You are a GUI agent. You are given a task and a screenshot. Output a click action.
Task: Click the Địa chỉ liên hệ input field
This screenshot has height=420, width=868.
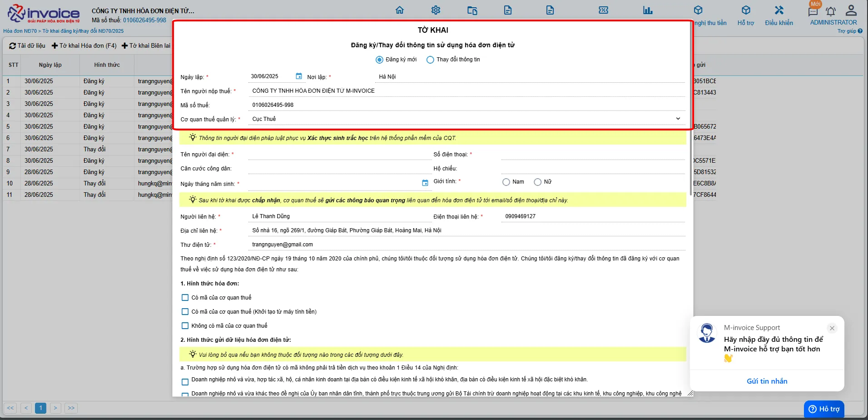point(466,230)
